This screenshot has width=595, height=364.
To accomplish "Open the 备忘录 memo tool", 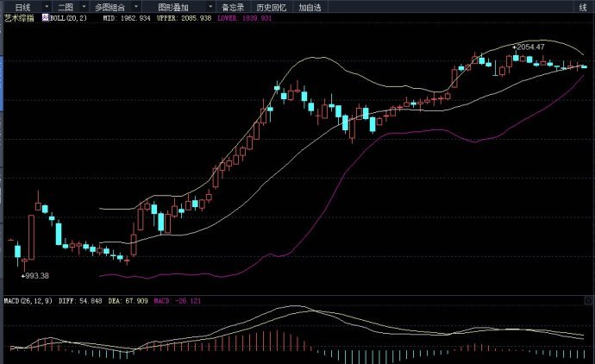I will click(232, 6).
